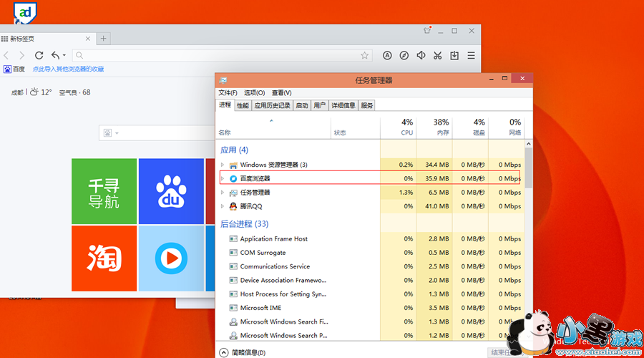The width and height of the screenshot is (644, 358).
Task: Click the bookmark star in address bar
Action: point(365,55)
